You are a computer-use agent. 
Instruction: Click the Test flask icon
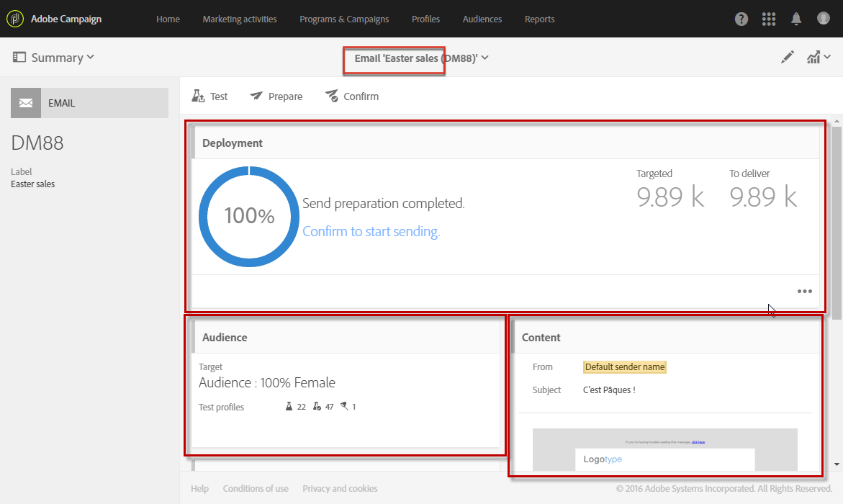pos(198,96)
